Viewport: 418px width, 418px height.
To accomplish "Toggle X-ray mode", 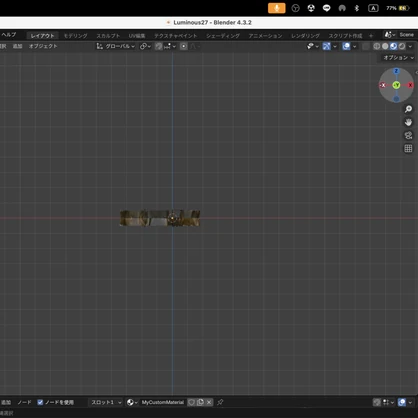I will 366,46.
